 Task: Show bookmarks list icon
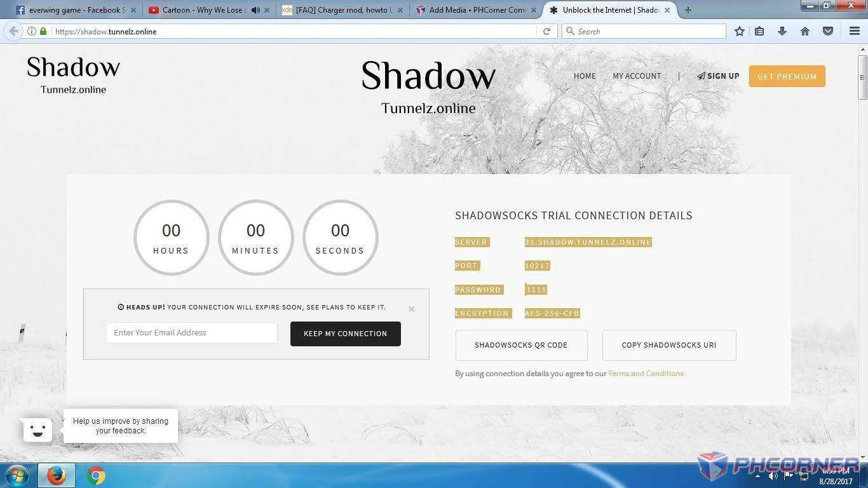point(759,31)
